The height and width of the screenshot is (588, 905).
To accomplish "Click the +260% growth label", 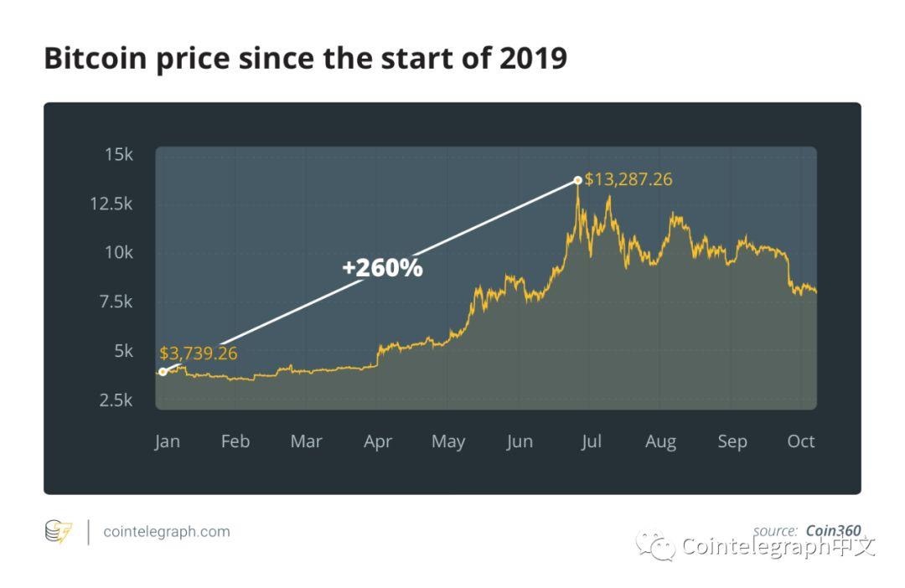I will point(382,268).
